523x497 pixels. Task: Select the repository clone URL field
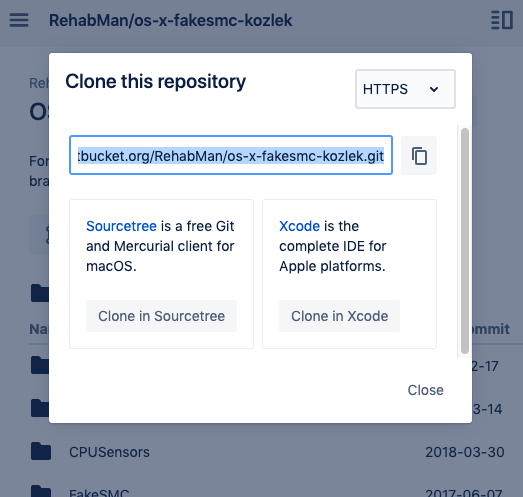231,155
